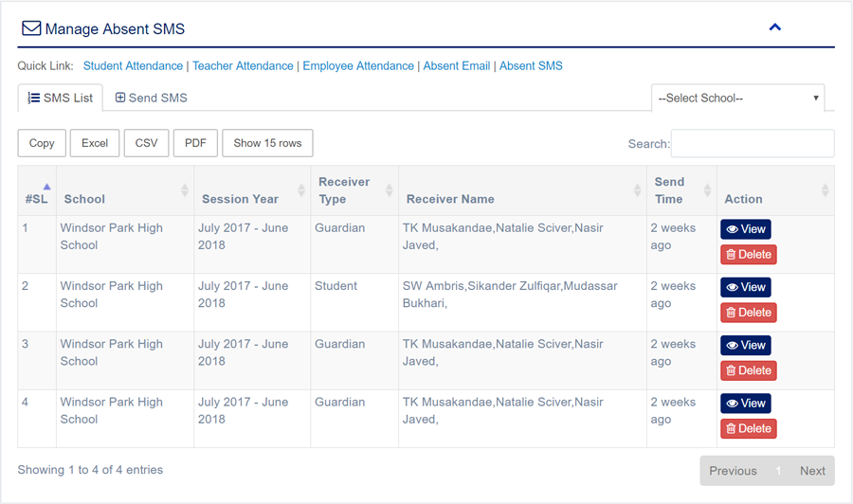The width and height of the screenshot is (853, 504).
Task: Open the Student Attendance quick link
Action: tap(133, 66)
